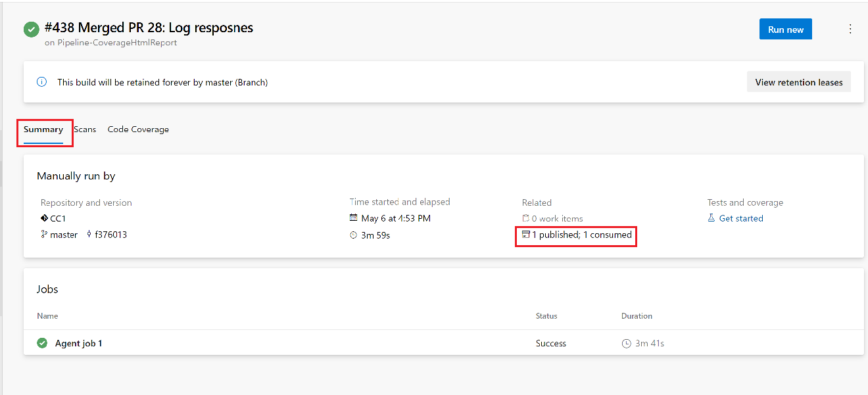Click the Run new button

(x=785, y=29)
